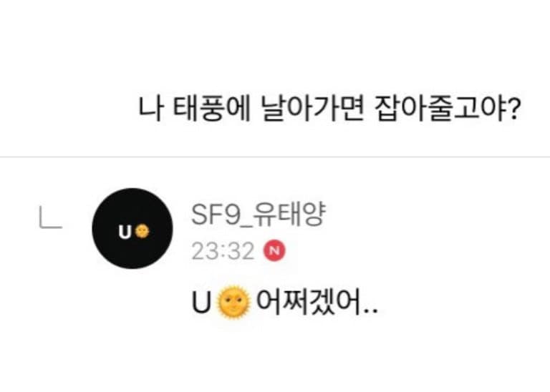Click the divider line between comment and reply

click(275, 157)
